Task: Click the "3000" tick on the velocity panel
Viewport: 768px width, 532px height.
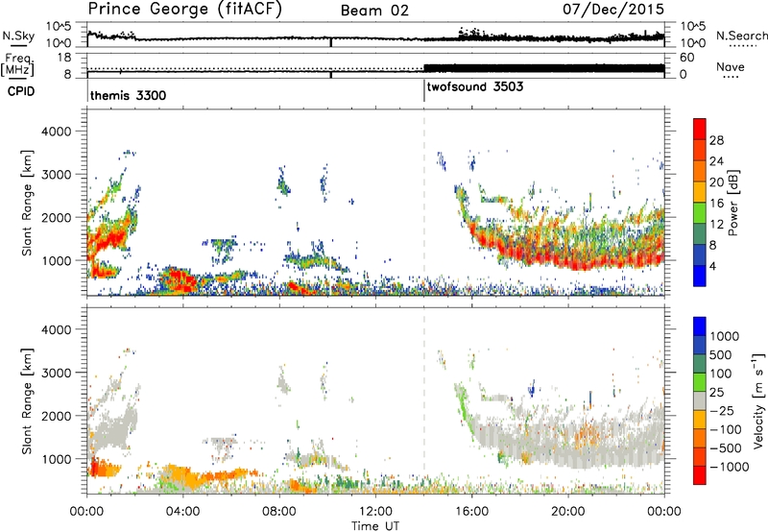Action: coord(56,373)
